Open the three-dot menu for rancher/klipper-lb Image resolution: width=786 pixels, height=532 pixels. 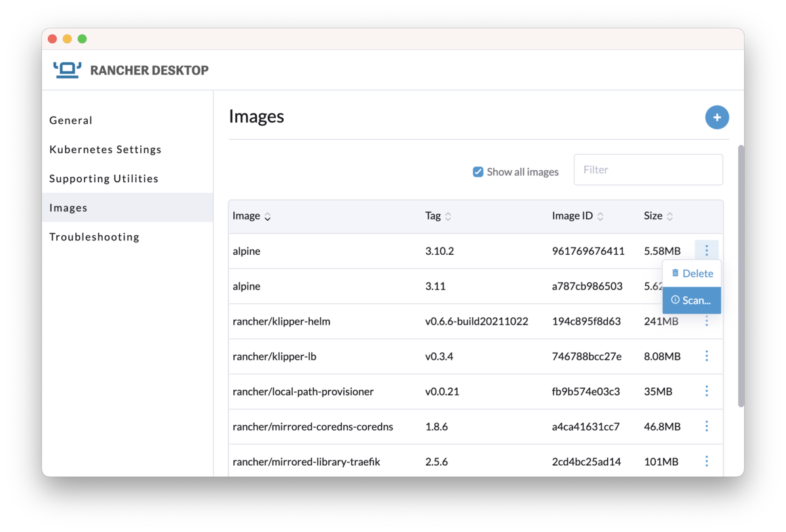pyautogui.click(x=706, y=356)
